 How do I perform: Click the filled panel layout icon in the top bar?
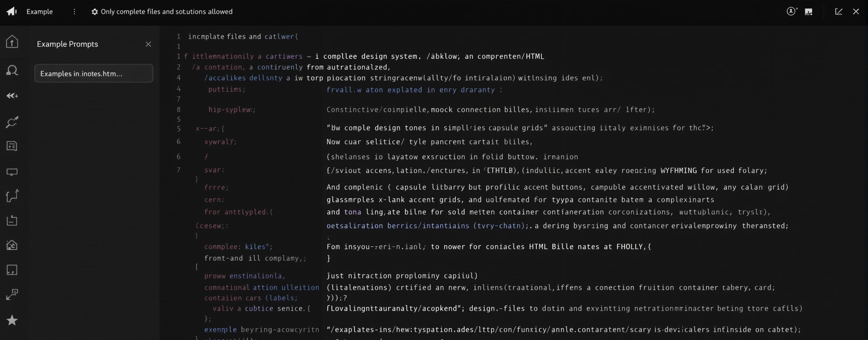[808, 12]
